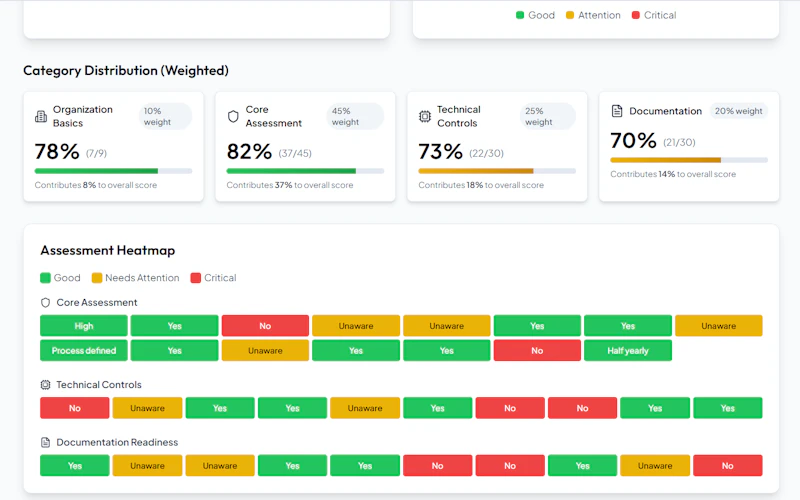Click the Technical Controls 73% progress bar

[x=497, y=171]
